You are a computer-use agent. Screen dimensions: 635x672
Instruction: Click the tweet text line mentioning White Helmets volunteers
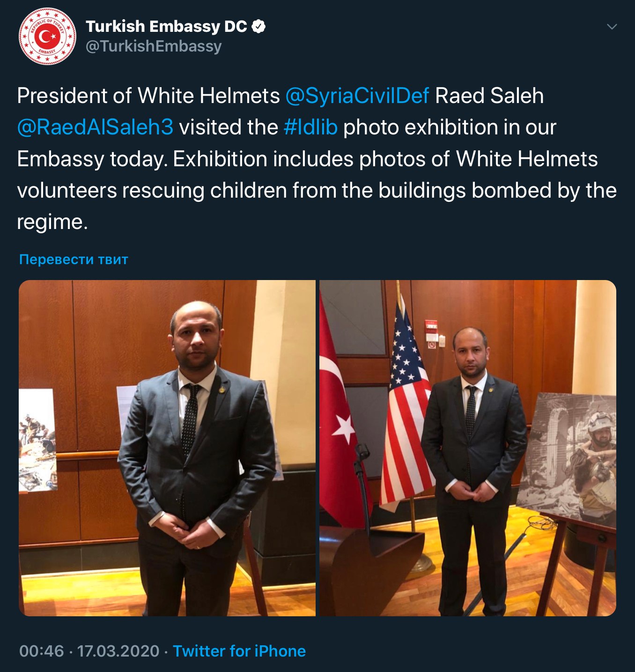click(x=317, y=191)
